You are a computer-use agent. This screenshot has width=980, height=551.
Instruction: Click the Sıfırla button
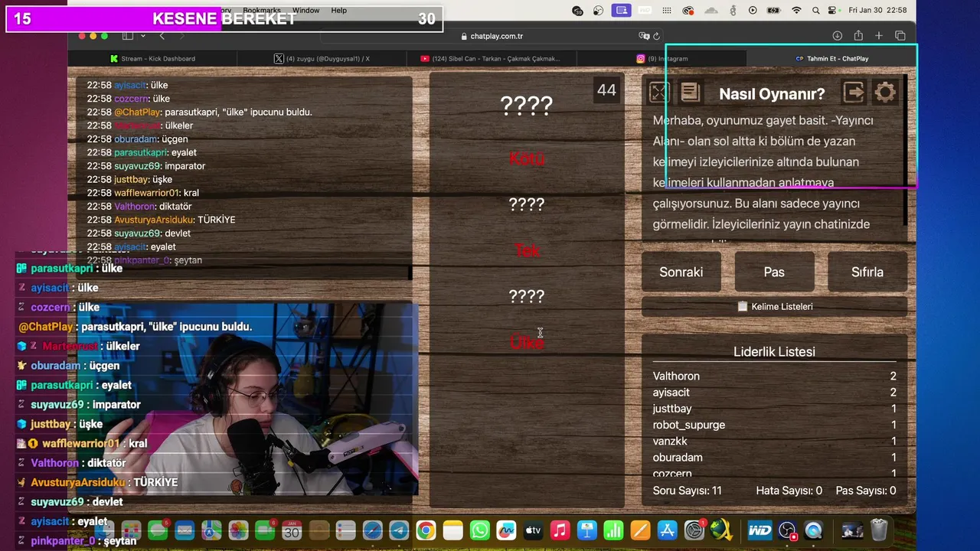click(x=867, y=272)
